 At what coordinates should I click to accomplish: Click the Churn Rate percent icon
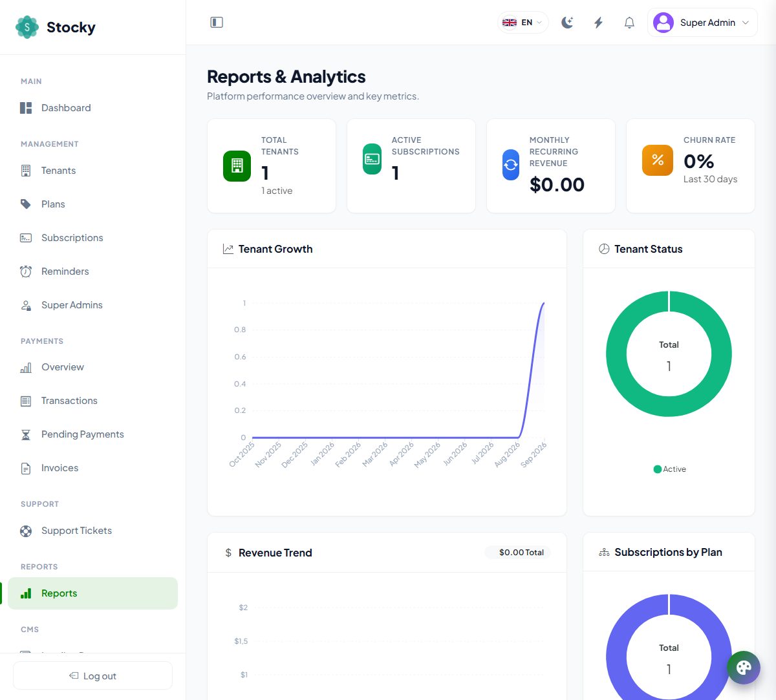pos(658,160)
